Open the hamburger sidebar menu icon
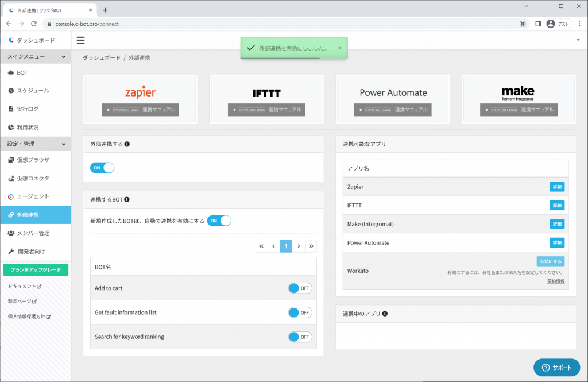The width and height of the screenshot is (588, 382). [x=80, y=40]
